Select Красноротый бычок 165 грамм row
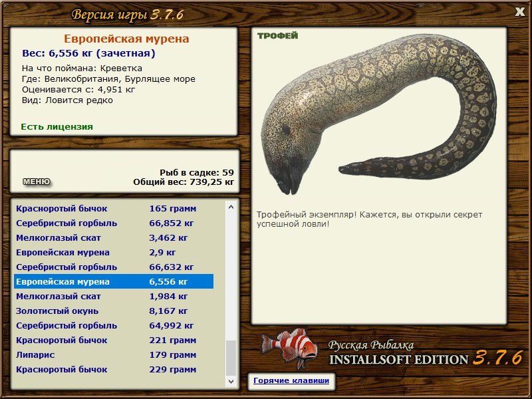Viewport: 532px width, 399px height. pos(114,208)
